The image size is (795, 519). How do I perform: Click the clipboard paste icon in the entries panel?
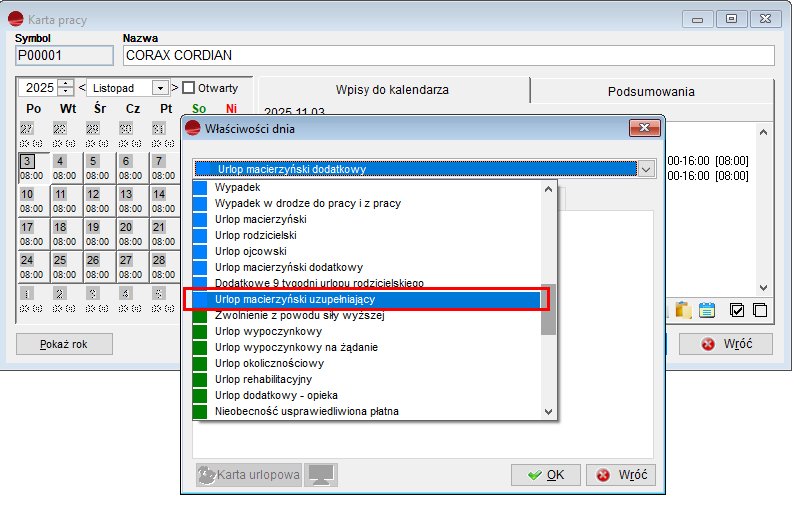tap(684, 310)
